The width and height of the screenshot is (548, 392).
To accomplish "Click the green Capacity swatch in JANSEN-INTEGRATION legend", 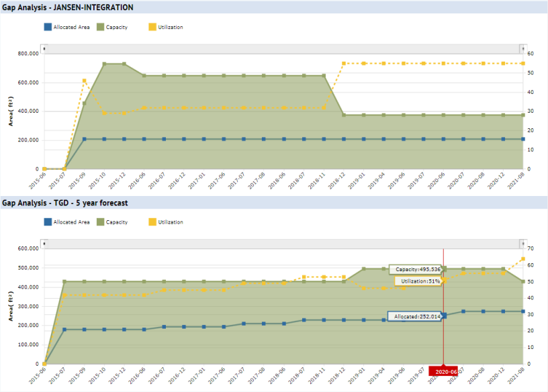I will 100,27.
